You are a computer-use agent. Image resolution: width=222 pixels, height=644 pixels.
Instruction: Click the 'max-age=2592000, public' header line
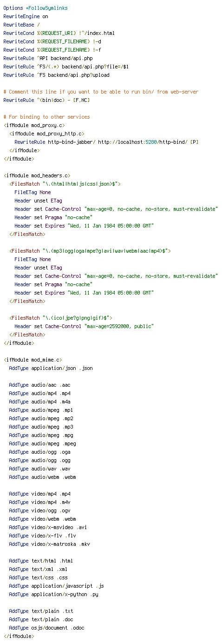84,326
